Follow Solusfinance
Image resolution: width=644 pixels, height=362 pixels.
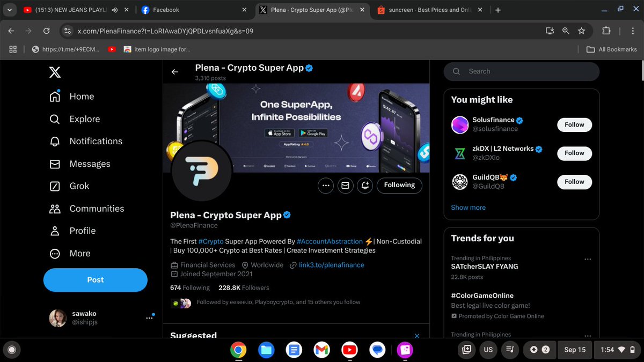(574, 124)
